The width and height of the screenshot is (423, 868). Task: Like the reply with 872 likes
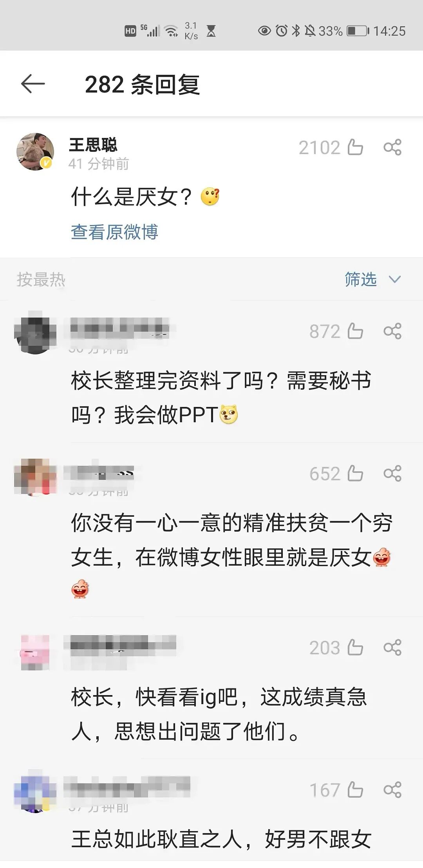tap(355, 331)
